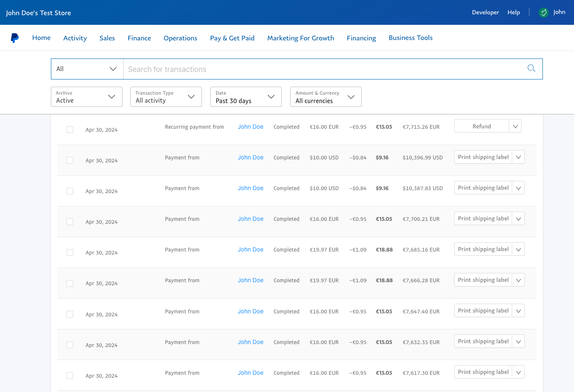This screenshot has width=574, height=392.
Task: Go to the Home menu
Action: [41, 38]
